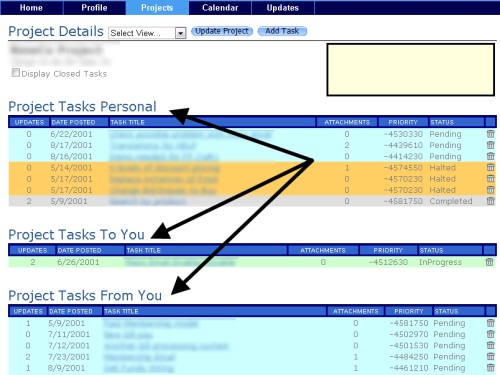Delete the 6/22/2001 Pending task via trash icon
500x375 pixels.
490,134
